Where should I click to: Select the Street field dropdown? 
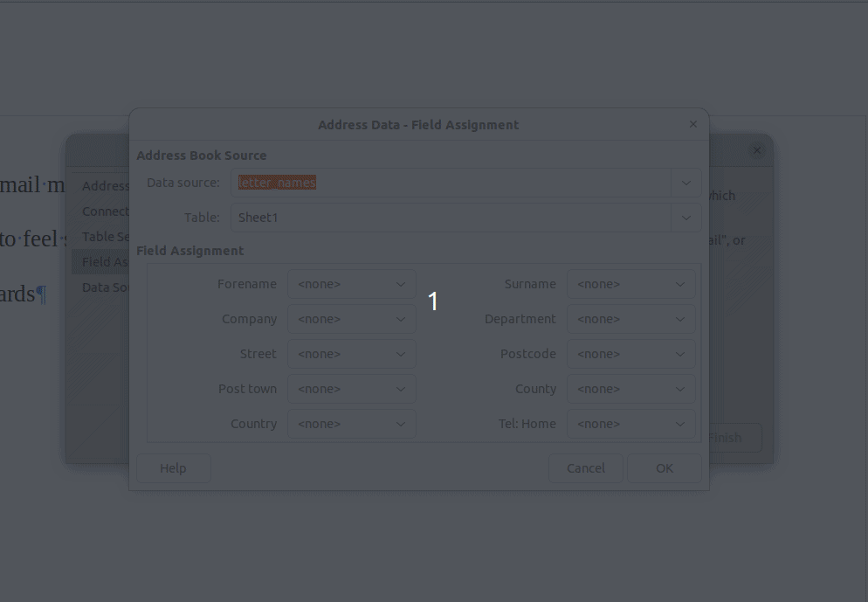[351, 354]
